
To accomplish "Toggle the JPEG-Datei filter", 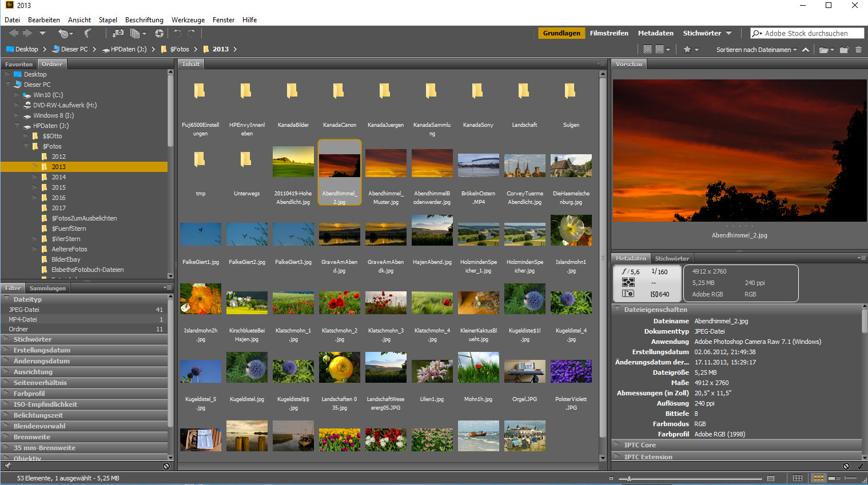I will pyautogui.click(x=84, y=310).
